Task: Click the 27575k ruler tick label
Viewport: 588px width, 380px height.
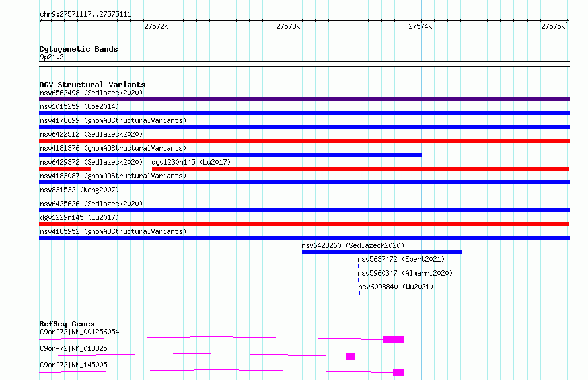Action: coord(553,26)
